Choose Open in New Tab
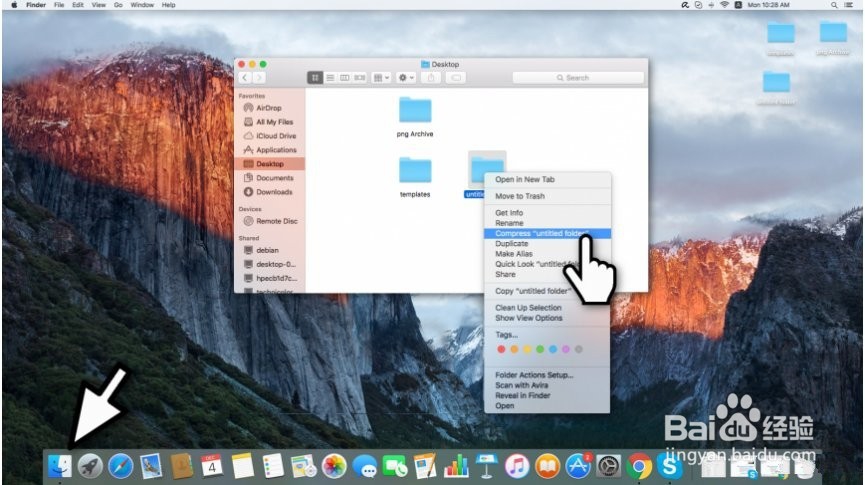The width and height of the screenshot is (865, 485). 525,179
